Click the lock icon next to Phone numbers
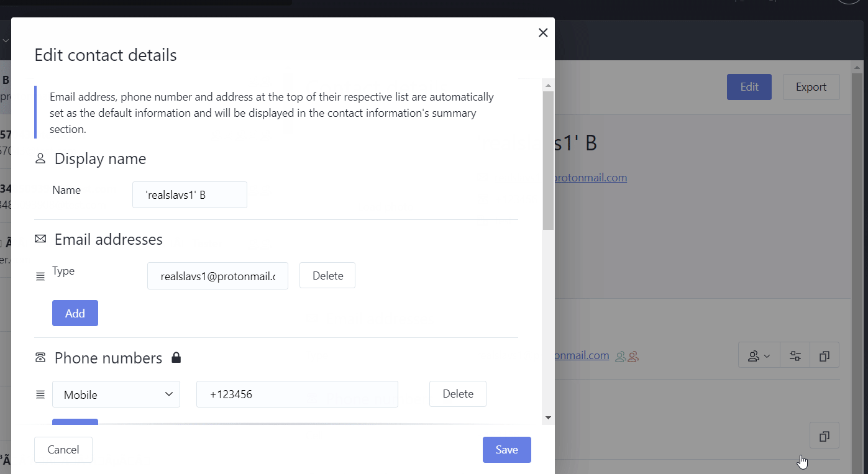868x474 pixels. (176, 357)
